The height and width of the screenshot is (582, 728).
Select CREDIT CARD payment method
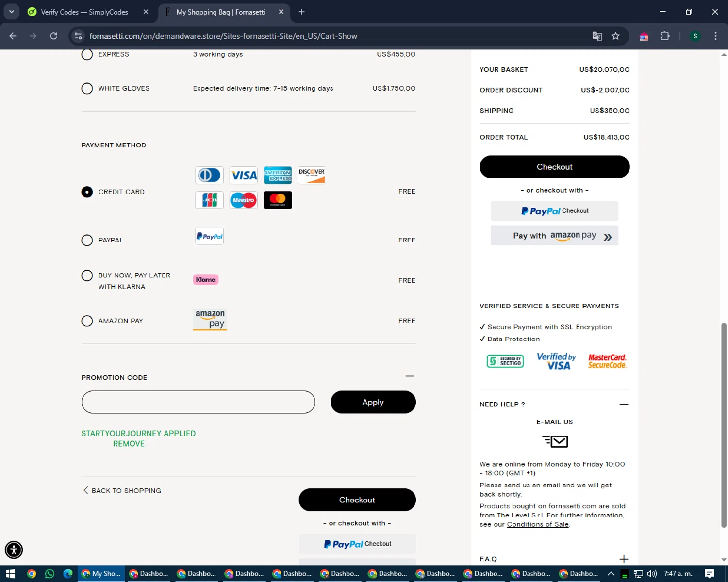tap(87, 192)
